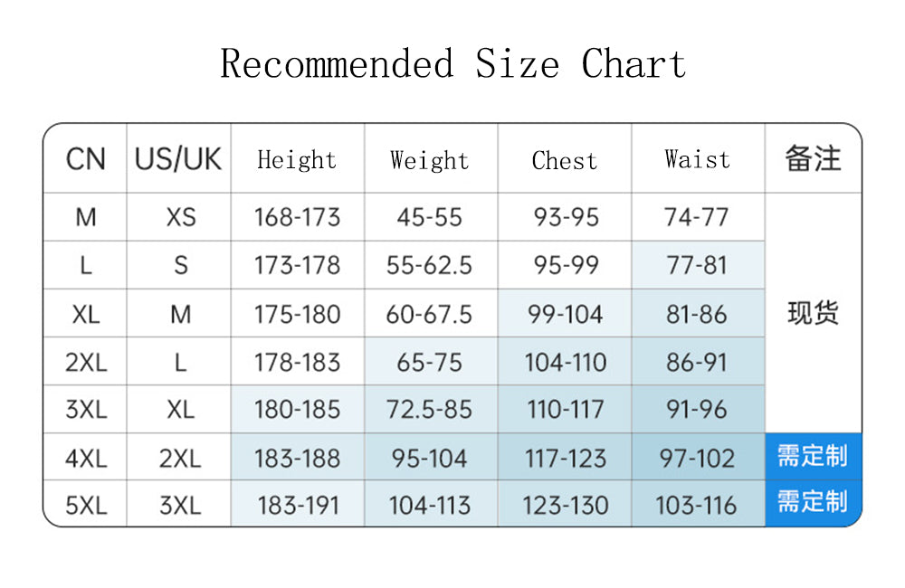Click the Waist column header
This screenshot has width=905, height=588.
point(697,159)
